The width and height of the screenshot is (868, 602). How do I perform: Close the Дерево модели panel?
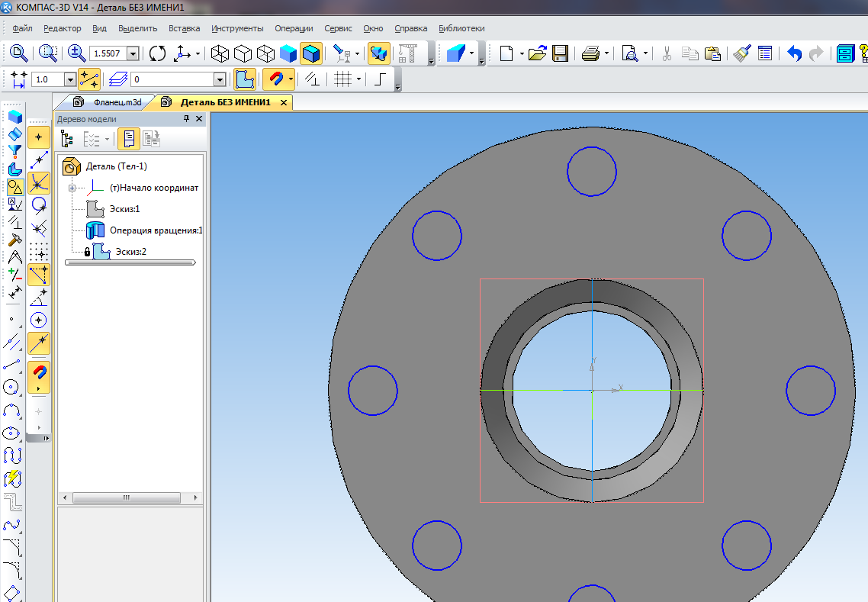199,118
